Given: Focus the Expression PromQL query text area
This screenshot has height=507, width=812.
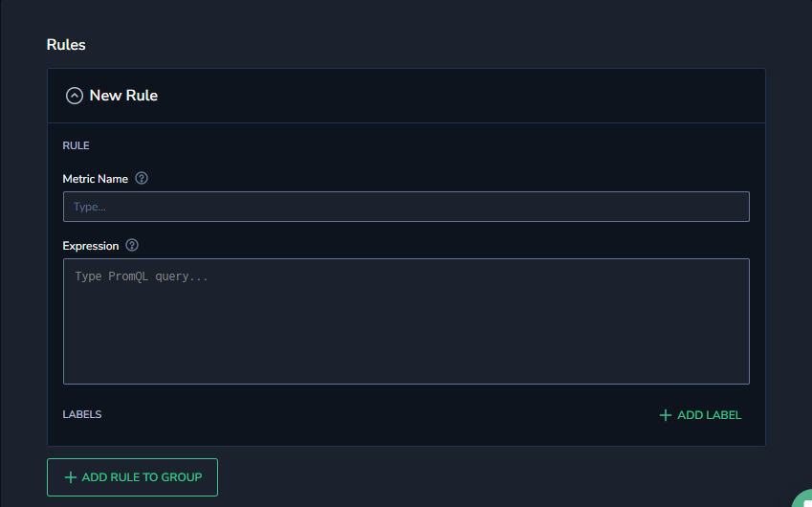Looking at the screenshot, I should pyautogui.click(x=406, y=321).
